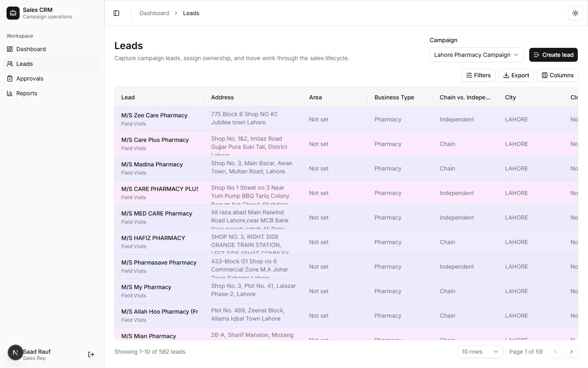Image resolution: width=588 pixels, height=368 pixels.
Task: Click the Approvals clipboard icon
Action: [x=10, y=79]
